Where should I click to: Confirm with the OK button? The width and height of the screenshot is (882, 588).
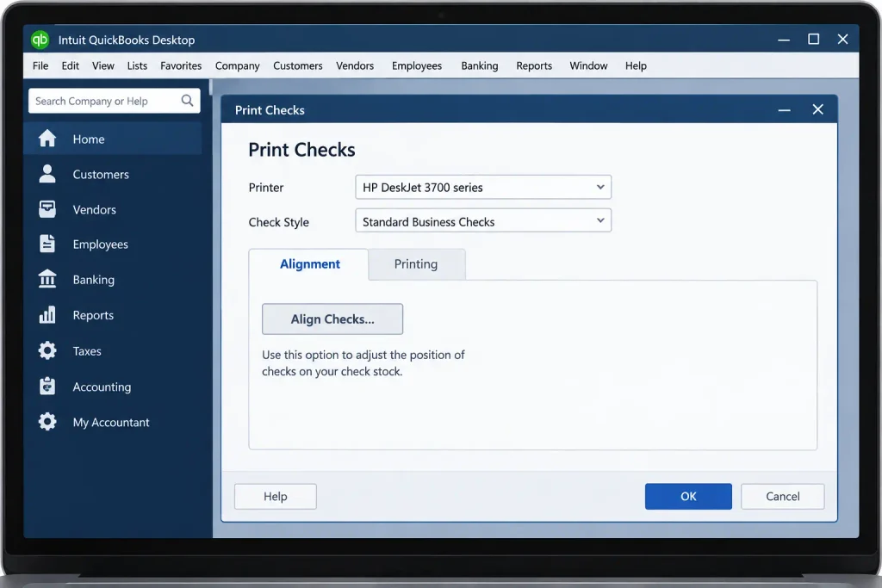688,497
